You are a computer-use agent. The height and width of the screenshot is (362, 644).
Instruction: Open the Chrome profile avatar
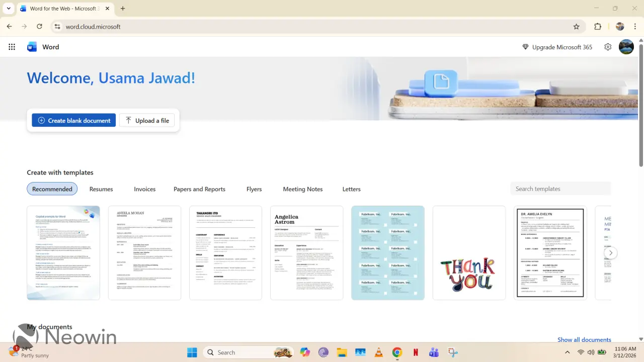(620, 27)
